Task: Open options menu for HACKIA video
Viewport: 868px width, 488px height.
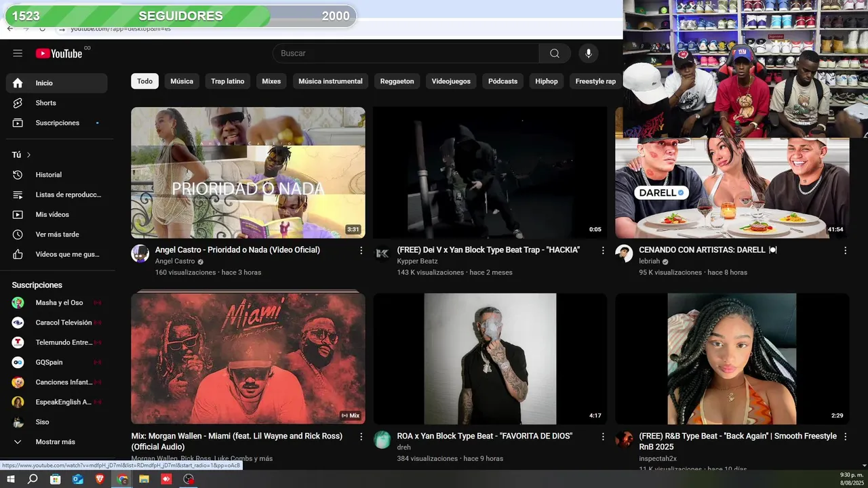Action: [x=603, y=250]
